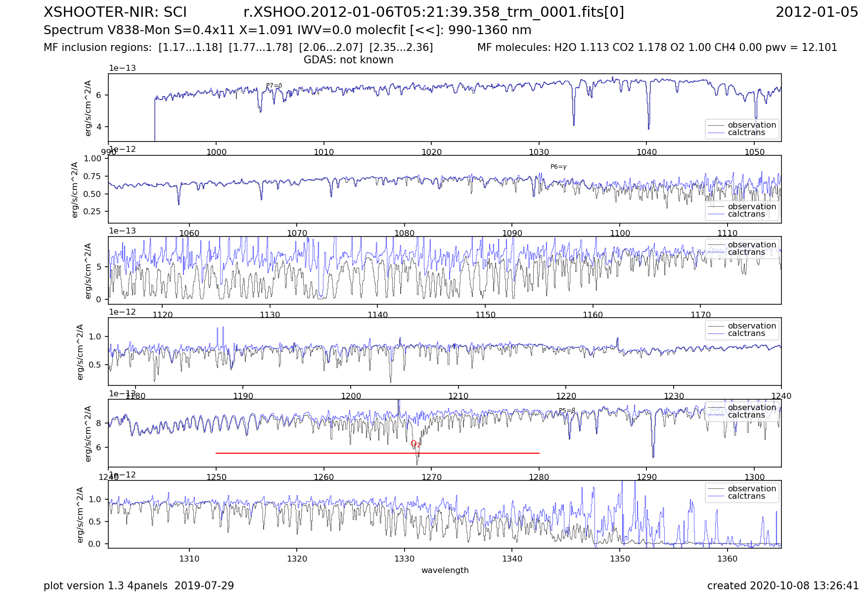The image size is (868, 616).
Task: Click the 'wavelength' x-axis label
Action: point(445,570)
